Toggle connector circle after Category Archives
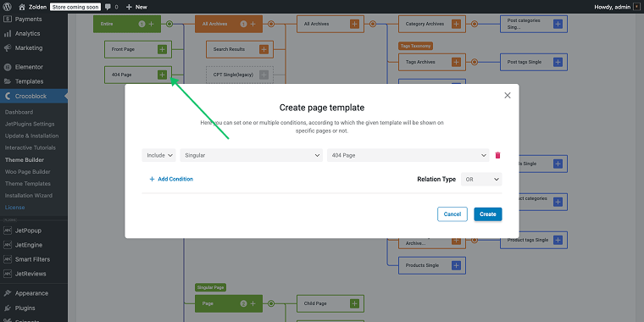 (475, 25)
